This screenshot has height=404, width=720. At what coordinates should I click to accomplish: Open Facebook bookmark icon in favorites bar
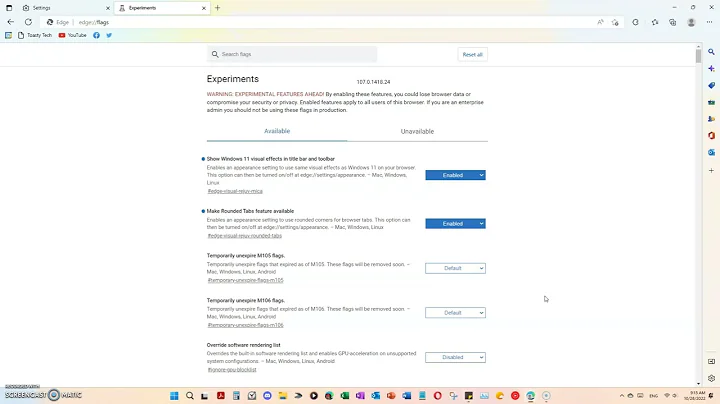[96, 35]
